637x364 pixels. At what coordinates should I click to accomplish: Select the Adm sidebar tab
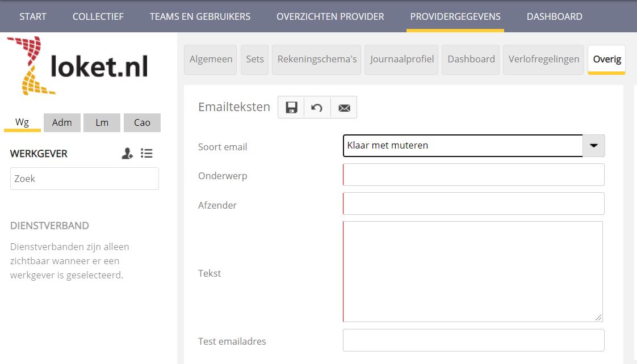tap(62, 122)
